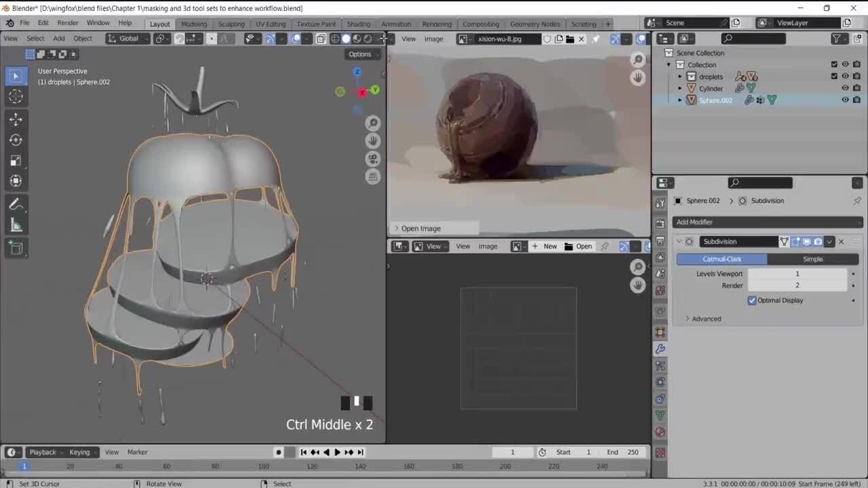Switch to wireframe viewport shading
The width and height of the screenshot is (868, 488).
click(x=335, y=39)
